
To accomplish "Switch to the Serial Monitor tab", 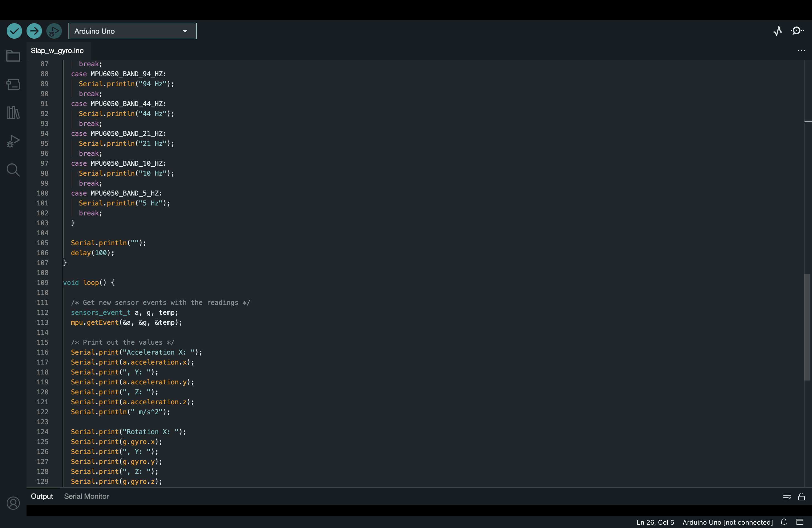I will (x=86, y=496).
